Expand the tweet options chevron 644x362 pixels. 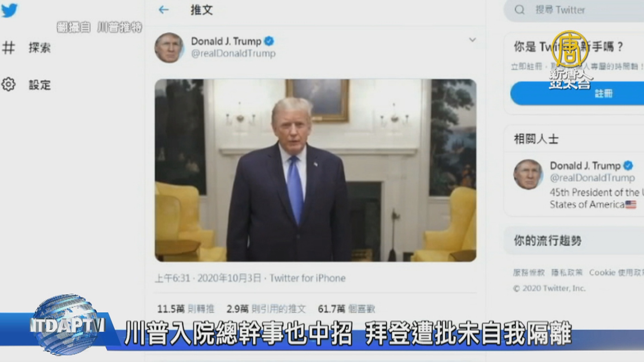pos(472,40)
